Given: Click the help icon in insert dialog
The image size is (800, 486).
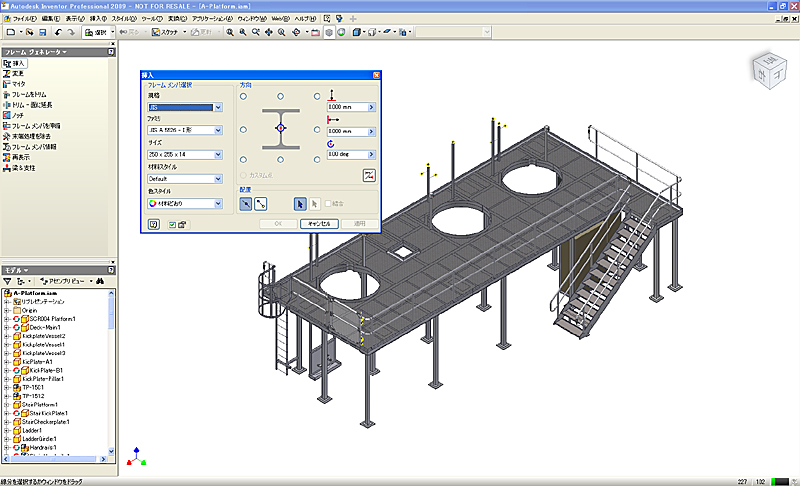Looking at the screenshot, I should coord(154,224).
